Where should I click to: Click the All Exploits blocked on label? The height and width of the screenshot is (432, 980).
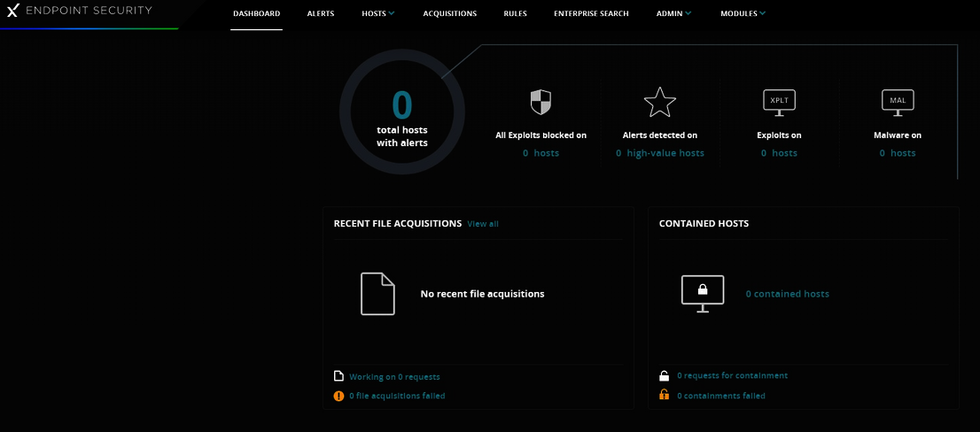coord(541,135)
